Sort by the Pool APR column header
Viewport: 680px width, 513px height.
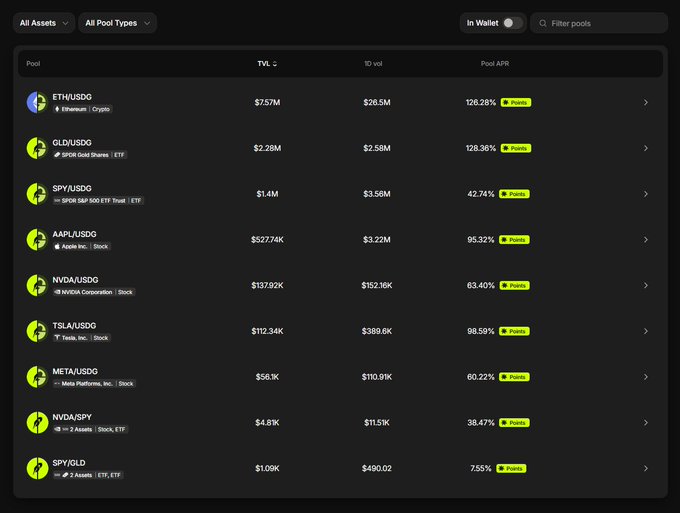coord(495,64)
